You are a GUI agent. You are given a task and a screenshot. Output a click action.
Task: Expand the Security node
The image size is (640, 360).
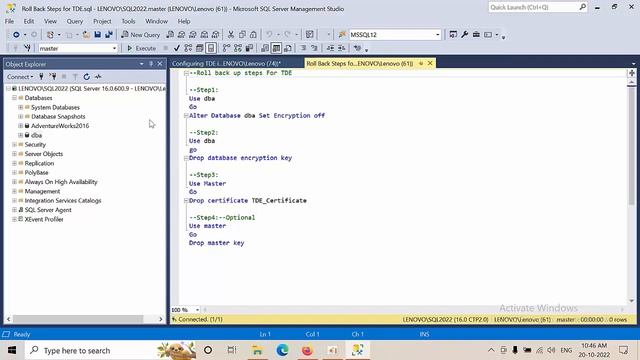coord(14,144)
